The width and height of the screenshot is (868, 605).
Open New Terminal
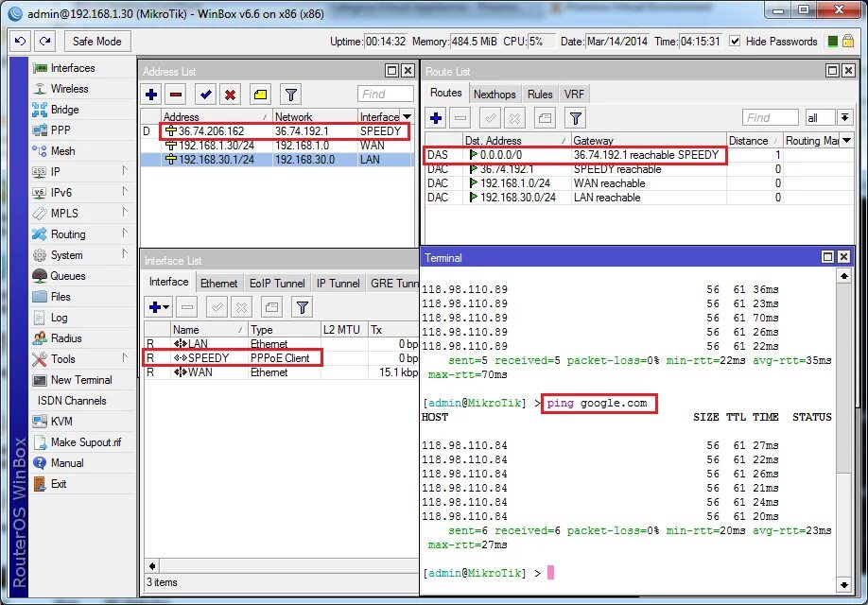coord(81,380)
